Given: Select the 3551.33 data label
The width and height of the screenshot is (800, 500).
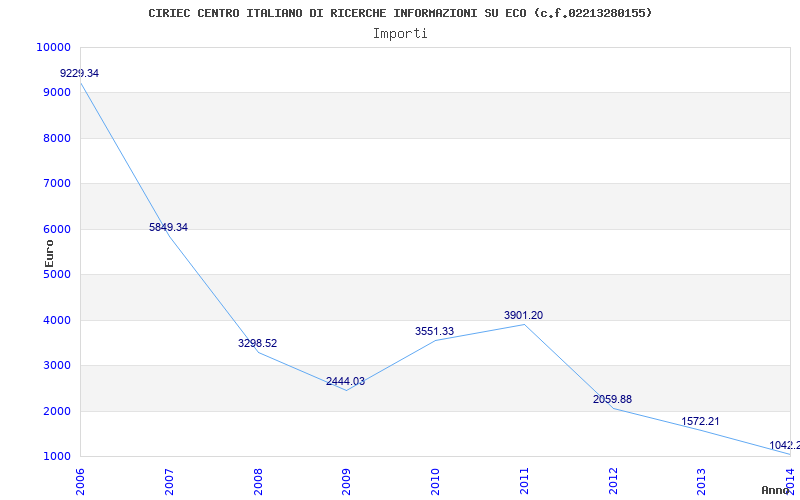Looking at the screenshot, I should [434, 331].
